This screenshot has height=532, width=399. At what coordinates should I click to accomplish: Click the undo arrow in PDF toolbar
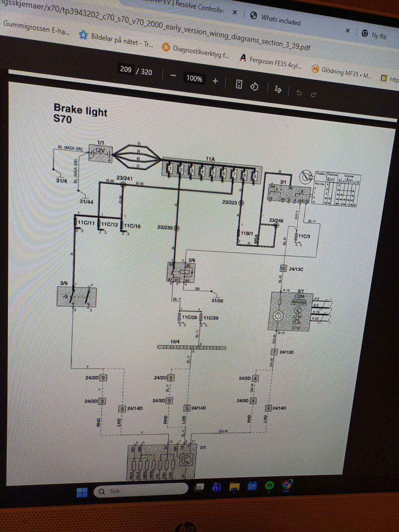(299, 92)
